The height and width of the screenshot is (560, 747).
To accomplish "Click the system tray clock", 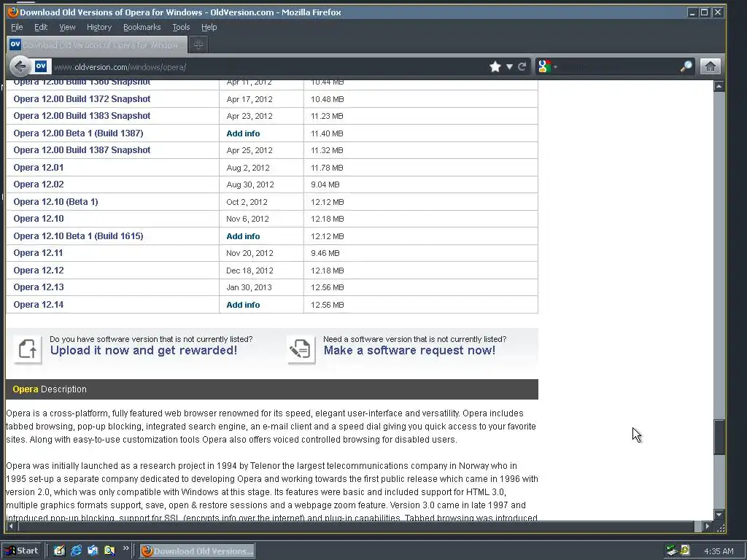I will point(719,551).
